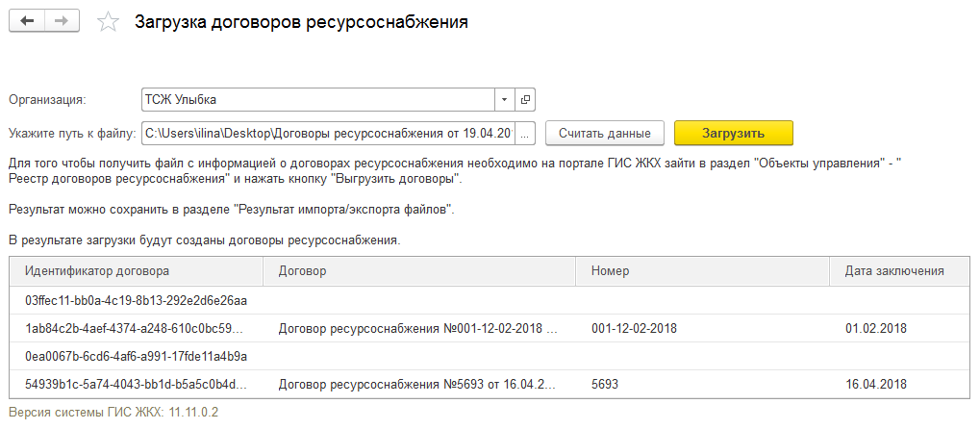The image size is (980, 429).
Task: Sort by Идентификатор договора column header
Action: click(136, 271)
